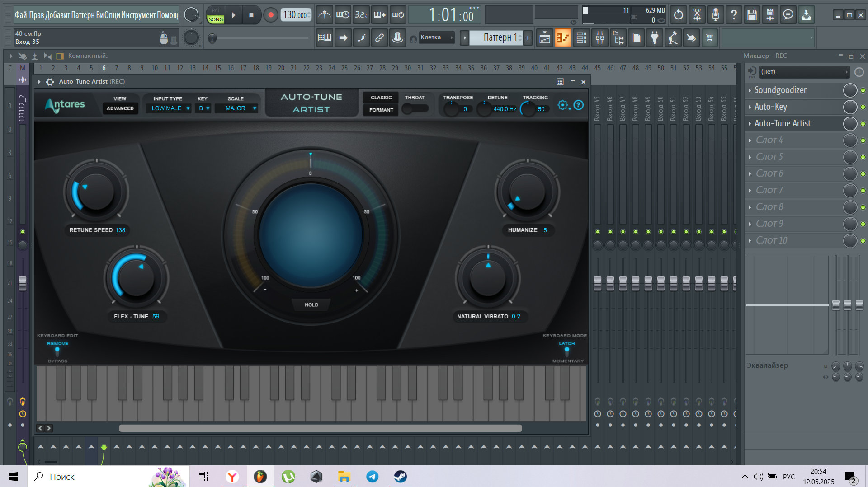The width and height of the screenshot is (868, 487).
Task: Open the audio editor scissors icon
Action: tap(697, 15)
